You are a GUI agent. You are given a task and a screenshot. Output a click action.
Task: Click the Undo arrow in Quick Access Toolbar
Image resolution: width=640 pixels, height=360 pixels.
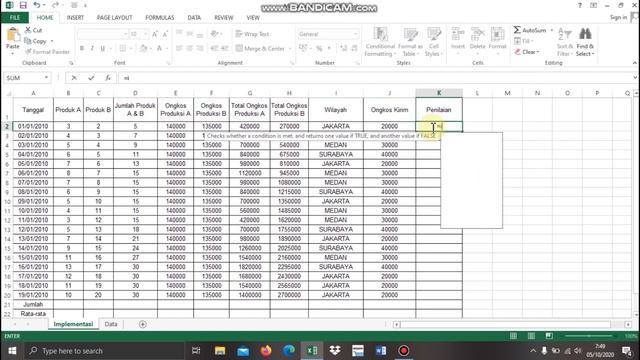coord(37,5)
